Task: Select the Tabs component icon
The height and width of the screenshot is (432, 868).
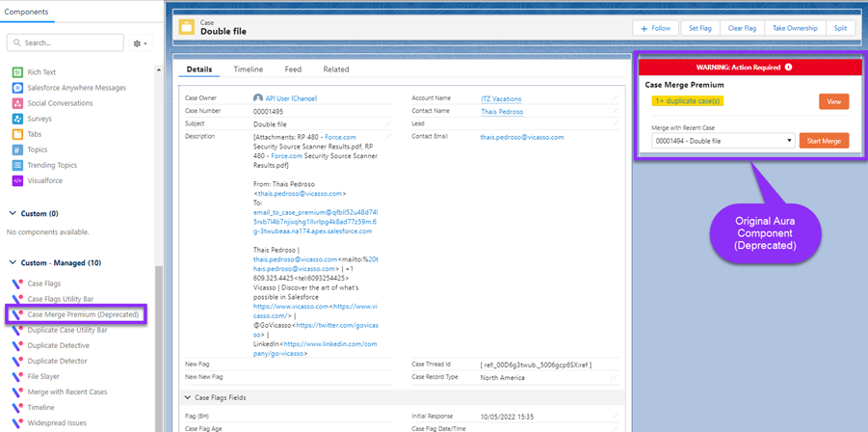Action: tap(17, 134)
